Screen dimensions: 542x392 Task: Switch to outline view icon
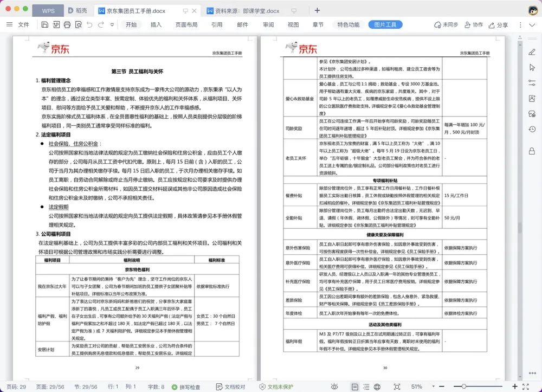point(366,387)
